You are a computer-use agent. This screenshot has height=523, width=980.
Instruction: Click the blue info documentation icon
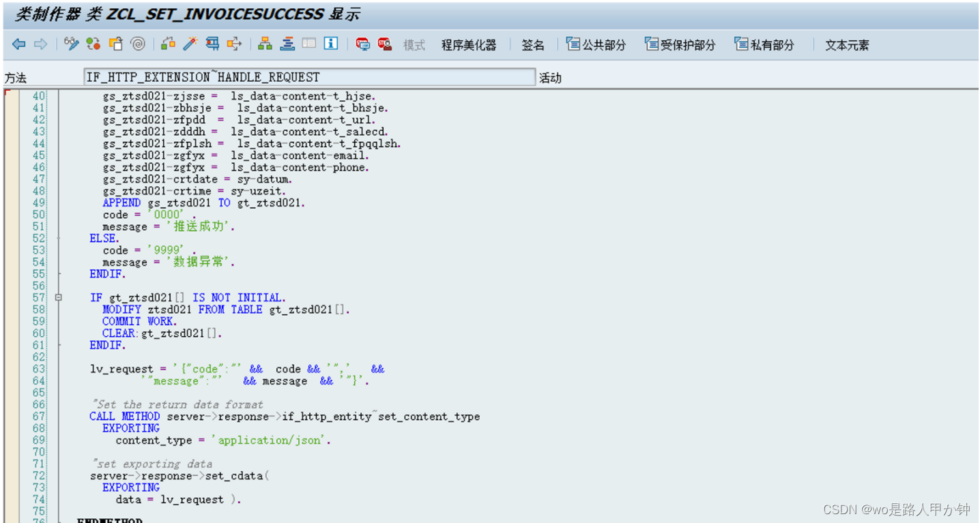330,44
